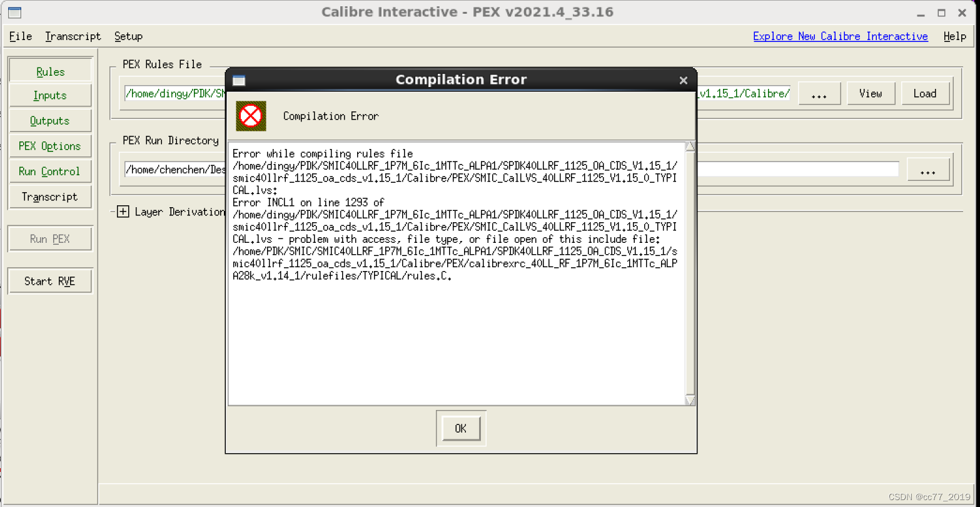Browse for the PEX rules file
This screenshot has height=507, width=980.
point(819,94)
